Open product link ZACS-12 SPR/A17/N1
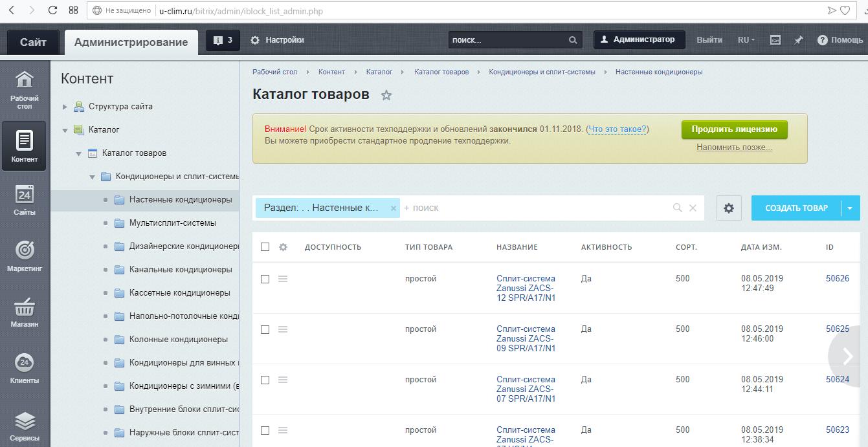Screen dimensions: 868x447 click(x=526, y=289)
